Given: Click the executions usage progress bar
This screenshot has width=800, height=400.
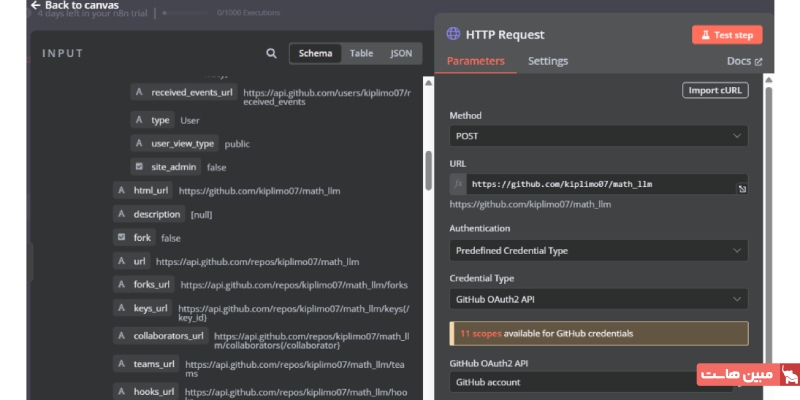Looking at the screenshot, I should (x=187, y=13).
